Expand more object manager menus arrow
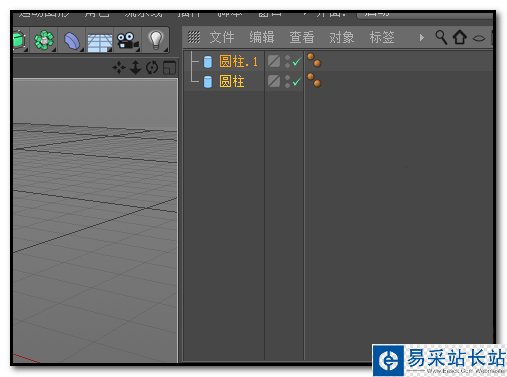Viewport: 507px width, 377px height. click(x=422, y=37)
